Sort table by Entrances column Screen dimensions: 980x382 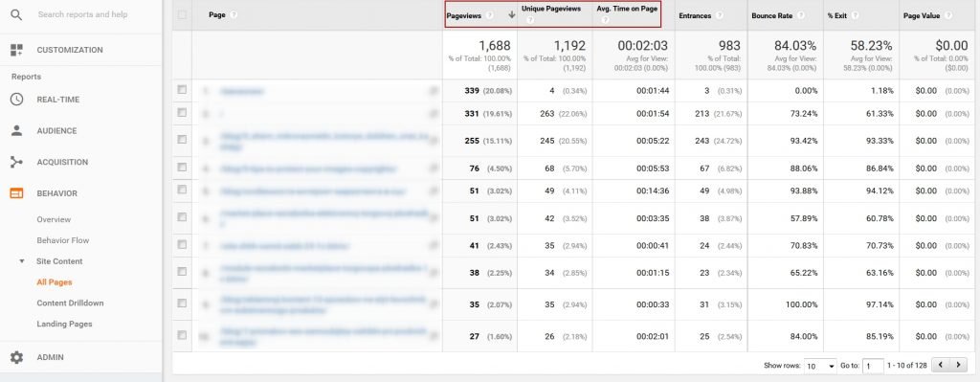[695, 15]
